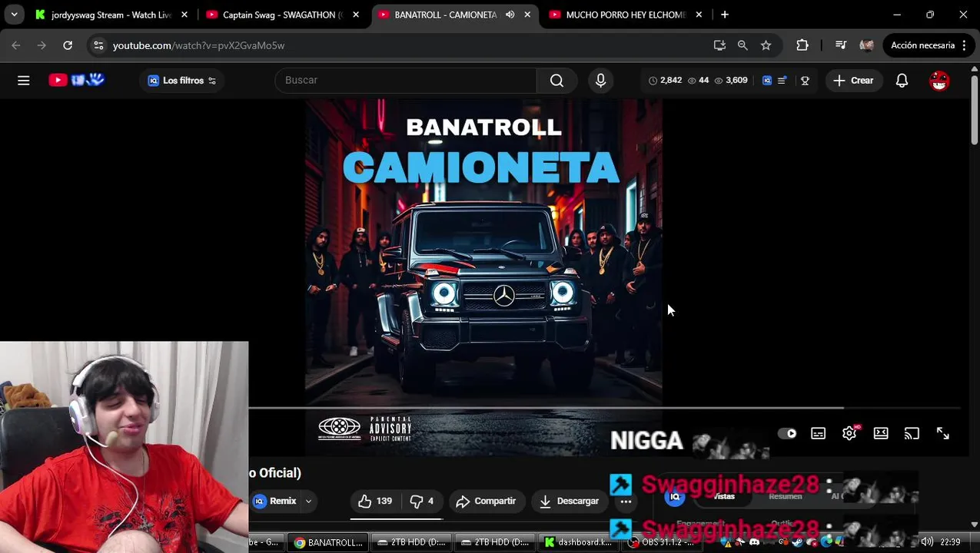Bookmark this page with star icon

tap(766, 45)
